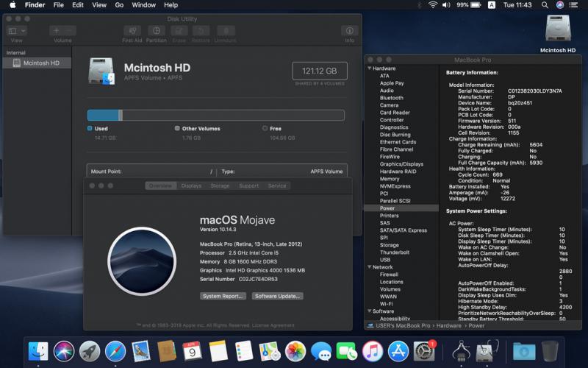Switch to Support tab in About This Mac
The image size is (588, 368).
tap(249, 185)
